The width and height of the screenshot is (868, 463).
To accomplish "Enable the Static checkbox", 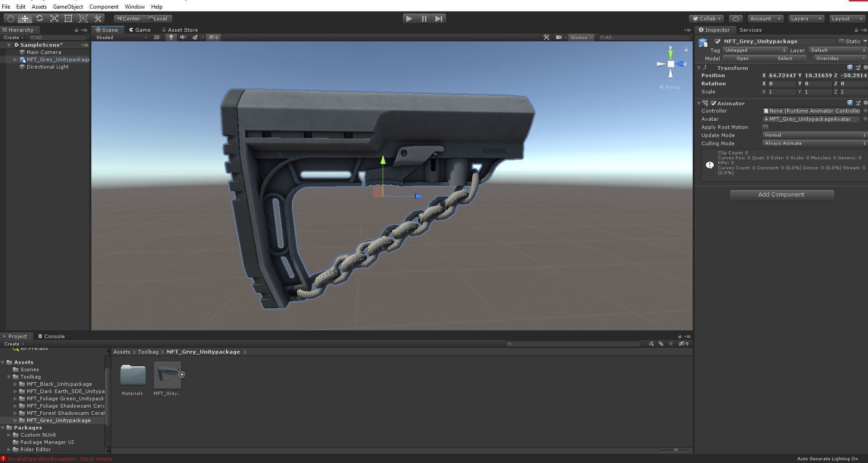I will 841,41.
